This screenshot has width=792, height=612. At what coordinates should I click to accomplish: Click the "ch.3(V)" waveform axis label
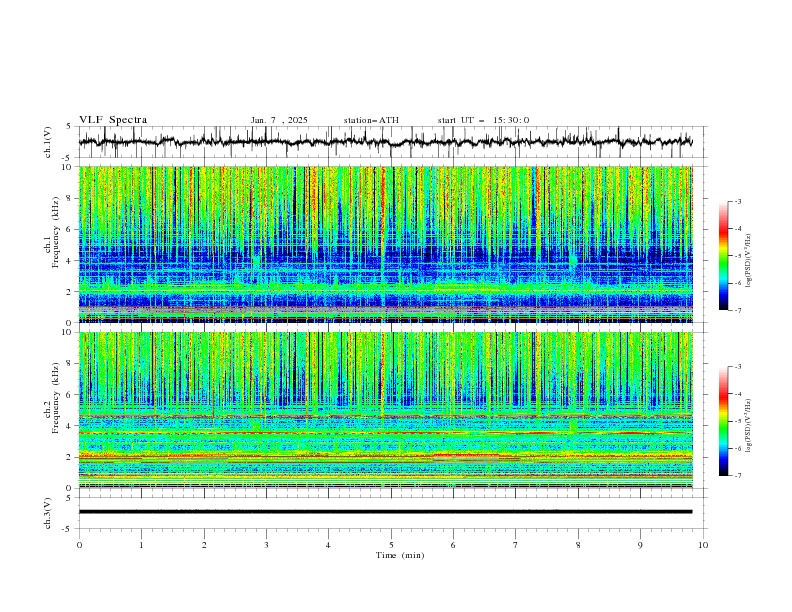(x=48, y=513)
